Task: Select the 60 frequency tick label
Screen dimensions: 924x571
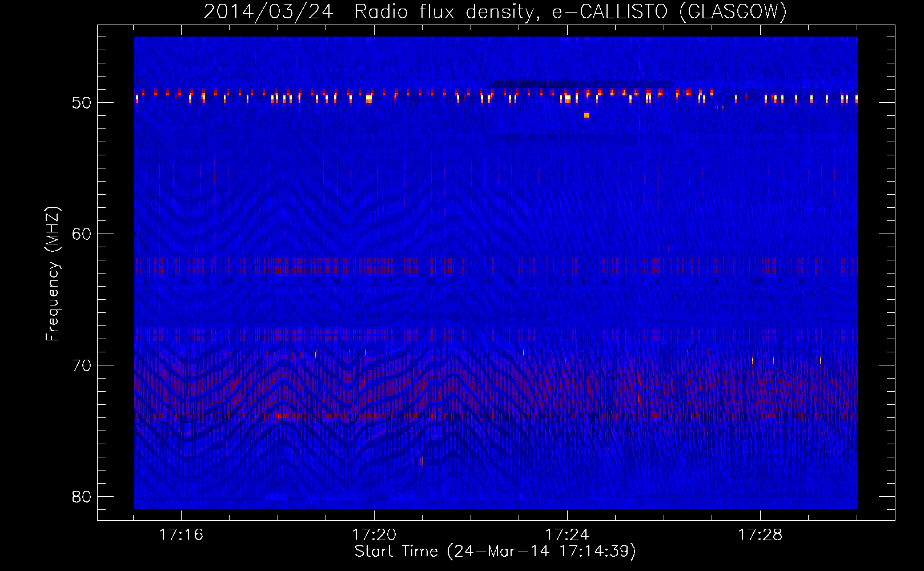Action: pos(82,234)
